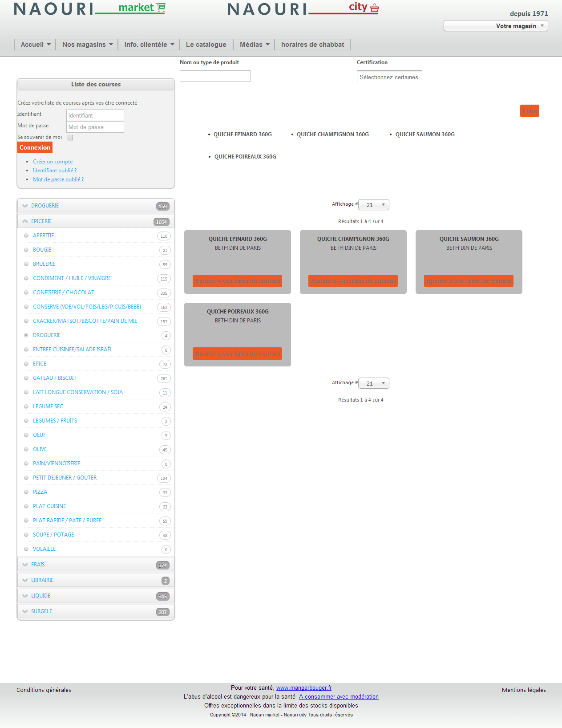Open CRACKER/MATSOT/BISCOTTE/PAIN DE MIE category

[x=85, y=321]
